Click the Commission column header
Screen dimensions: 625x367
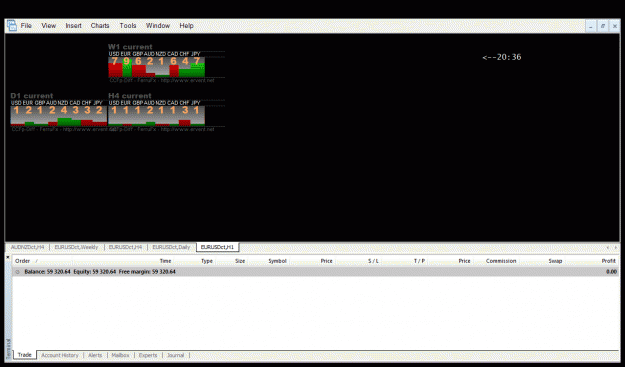501,261
